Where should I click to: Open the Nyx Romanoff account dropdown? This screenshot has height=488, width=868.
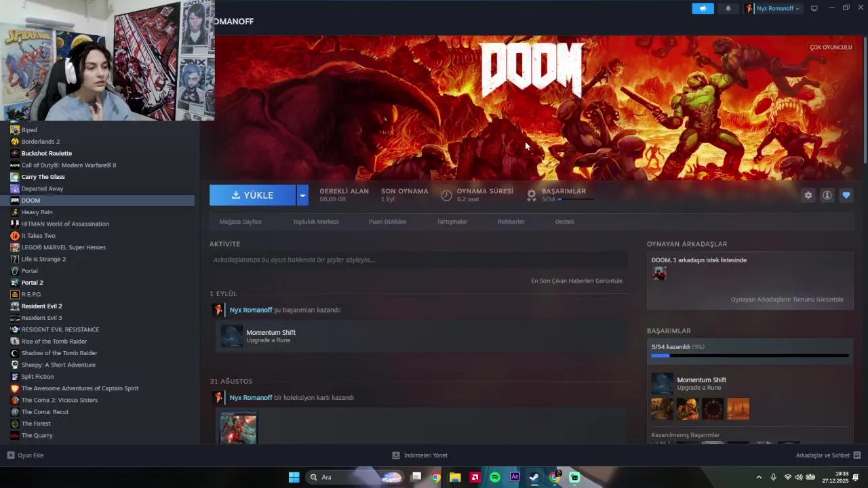(772, 8)
